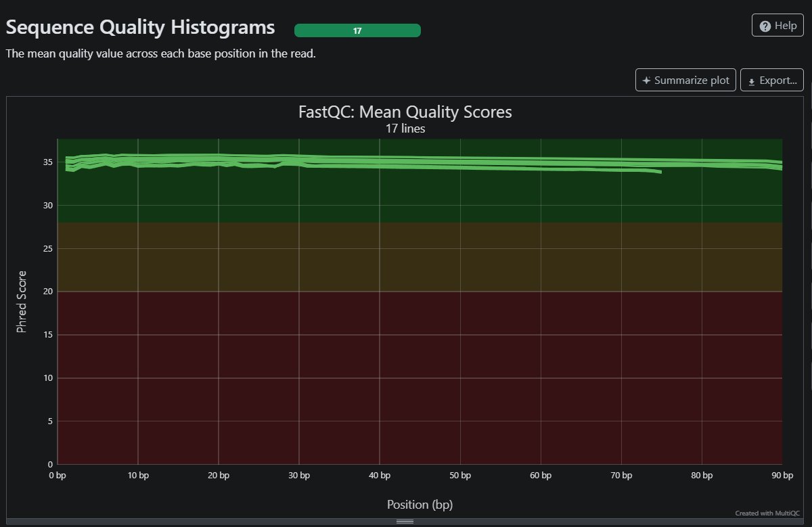
Task: Click the end of the line stopping near 75 bp
Action: [x=660, y=173]
